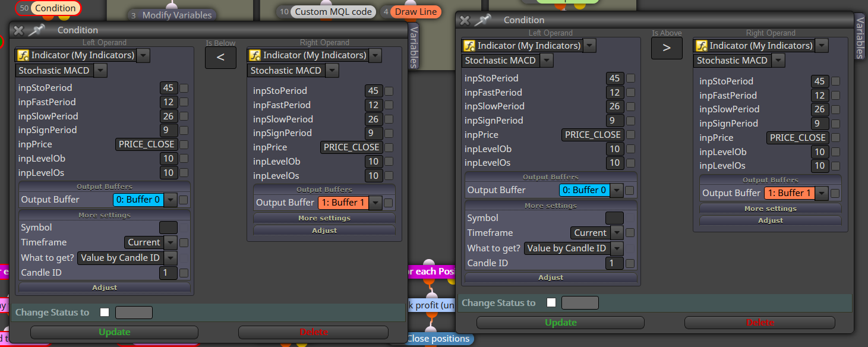
Task: Toggle inpPrice checkbox in left dialog's Right Operand
Action: click(x=389, y=147)
